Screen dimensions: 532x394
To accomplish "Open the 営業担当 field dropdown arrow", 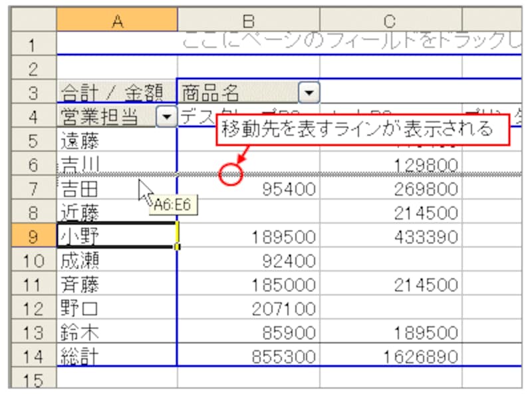I will coord(166,117).
